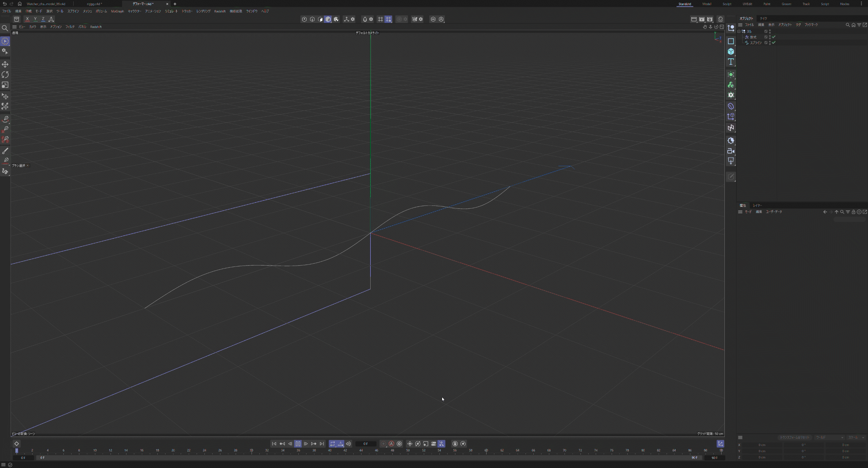Toggle timeline sound speaker button
Viewport: 868px width, 468px height.
coord(348,444)
